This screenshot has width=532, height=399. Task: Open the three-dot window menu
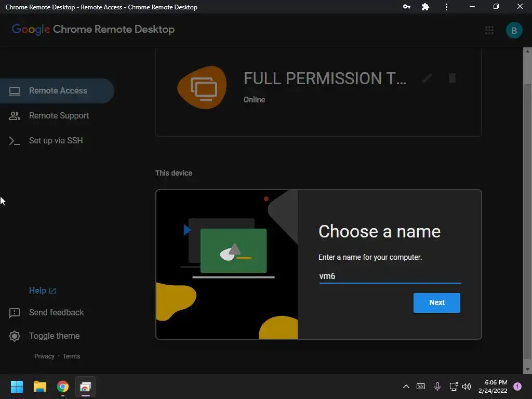coord(446,7)
